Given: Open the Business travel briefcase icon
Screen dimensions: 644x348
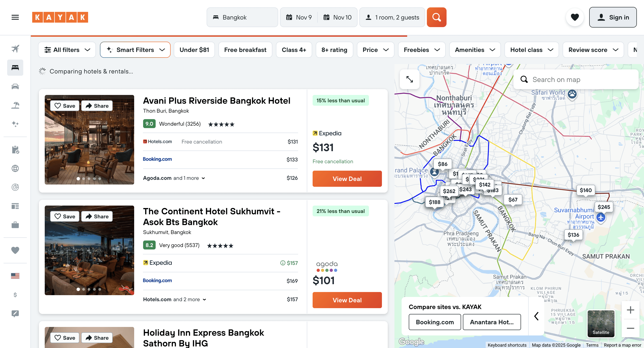Looking at the screenshot, I should pyautogui.click(x=15, y=225).
